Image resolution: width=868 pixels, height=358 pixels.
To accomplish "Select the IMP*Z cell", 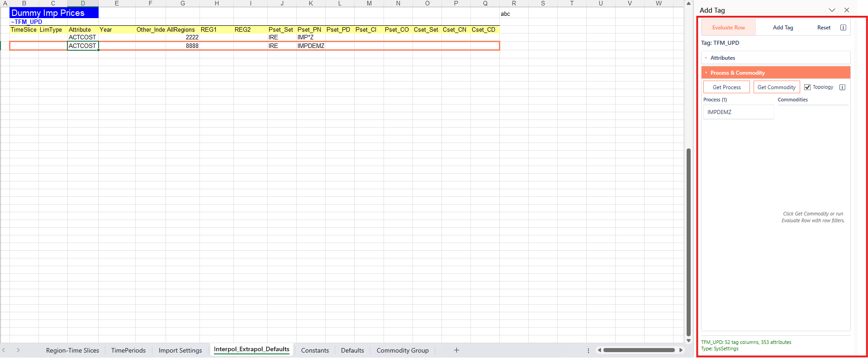I will (311, 37).
